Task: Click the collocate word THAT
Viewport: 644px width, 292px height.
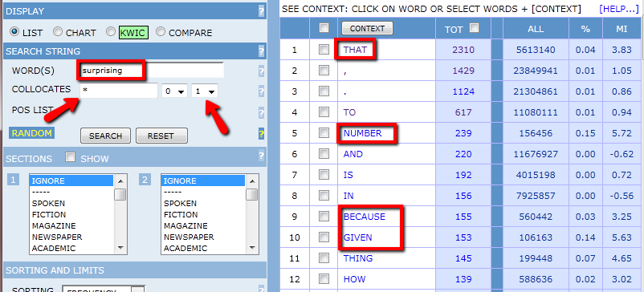Action: (x=355, y=50)
